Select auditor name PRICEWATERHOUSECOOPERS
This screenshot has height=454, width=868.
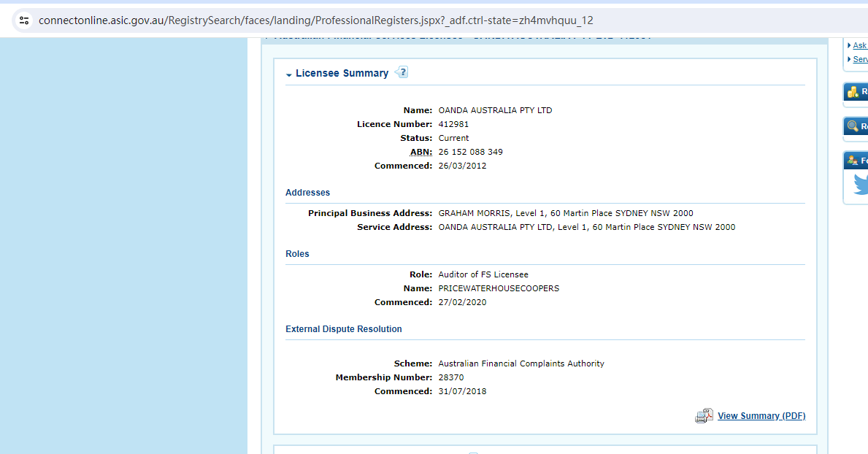tap(499, 288)
